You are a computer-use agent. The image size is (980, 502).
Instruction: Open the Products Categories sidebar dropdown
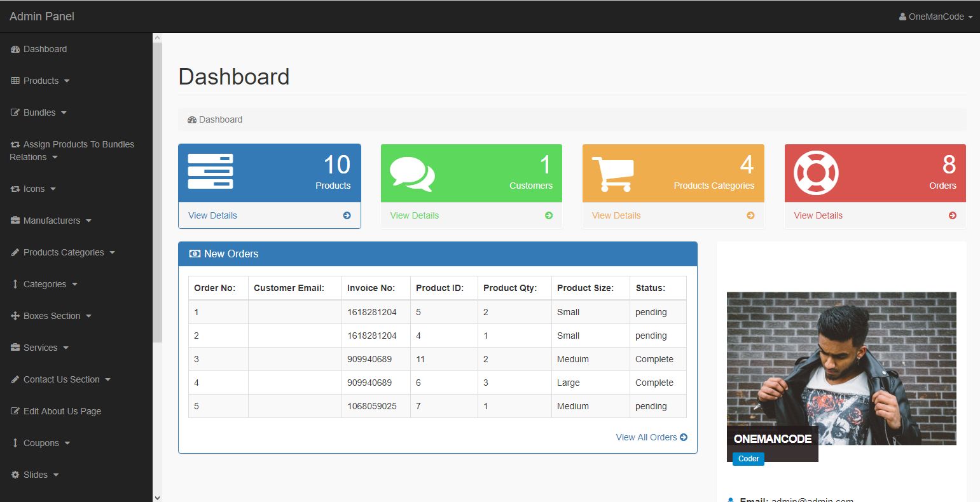(x=63, y=252)
